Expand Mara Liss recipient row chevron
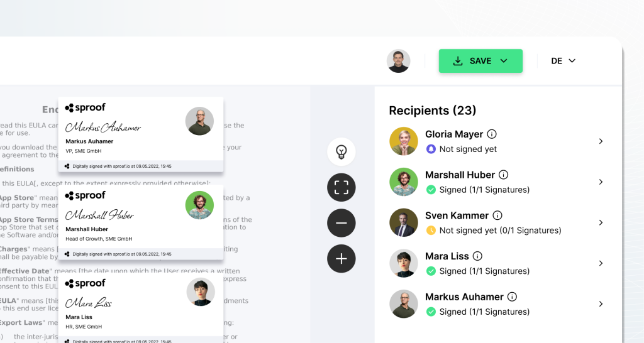The image size is (644, 343). pos(601,263)
